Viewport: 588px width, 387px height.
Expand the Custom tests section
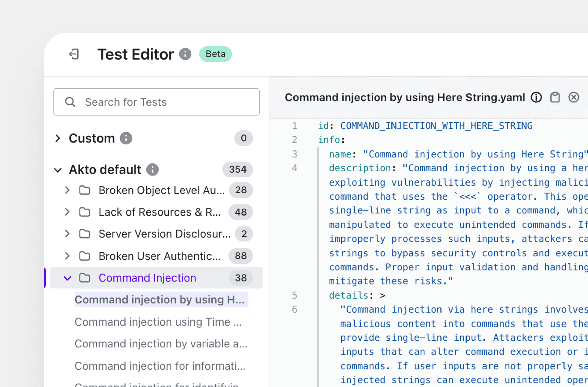click(58, 138)
